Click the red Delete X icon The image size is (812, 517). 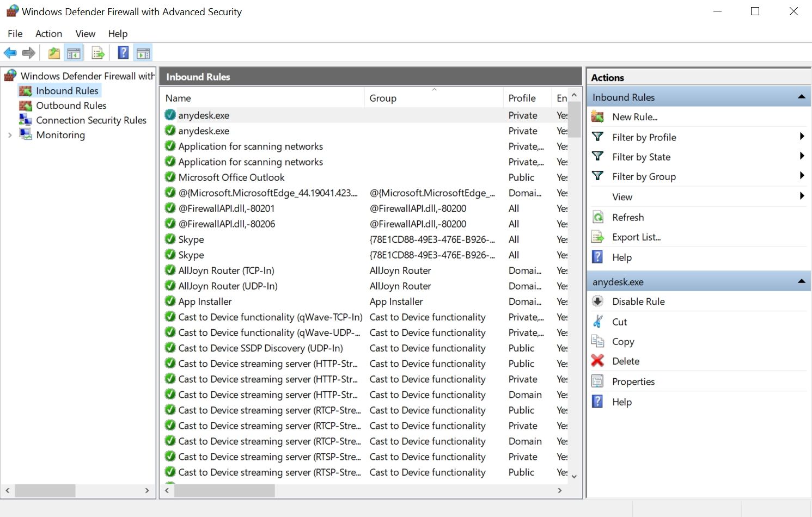[597, 361]
